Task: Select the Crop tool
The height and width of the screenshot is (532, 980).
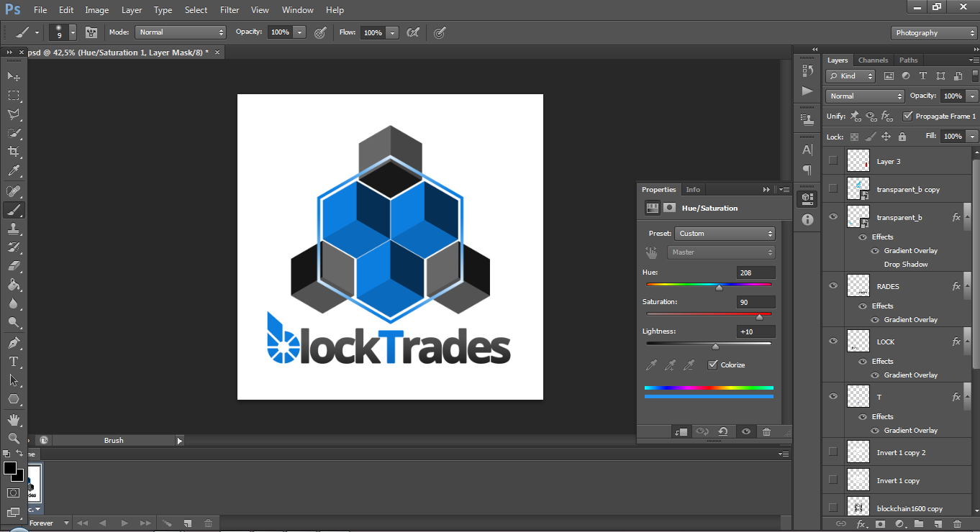Action: (x=14, y=152)
